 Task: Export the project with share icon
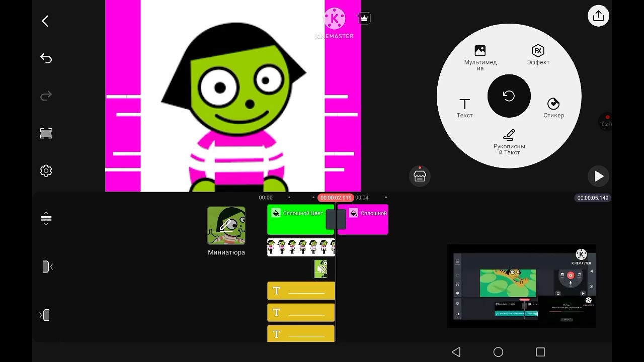pyautogui.click(x=598, y=16)
